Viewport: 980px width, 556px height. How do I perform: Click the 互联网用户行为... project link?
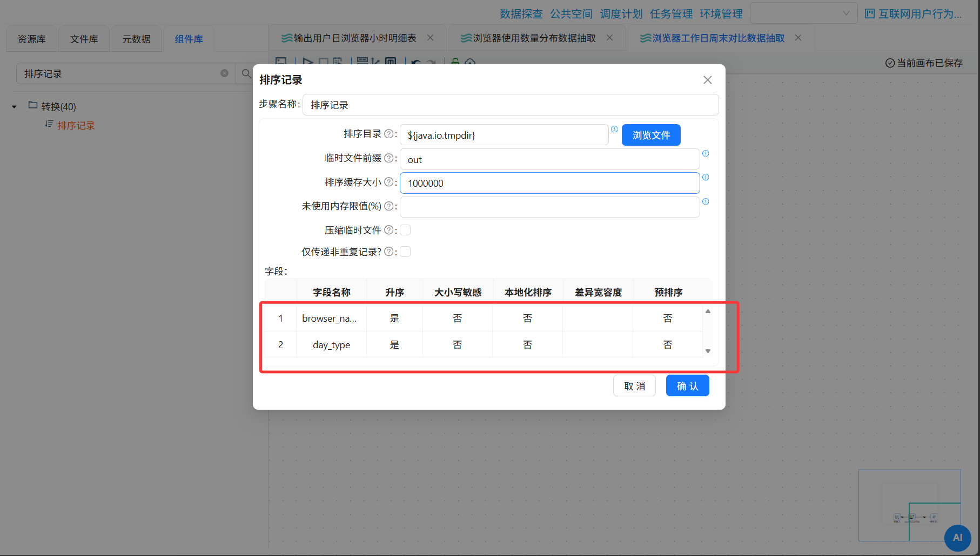click(920, 13)
